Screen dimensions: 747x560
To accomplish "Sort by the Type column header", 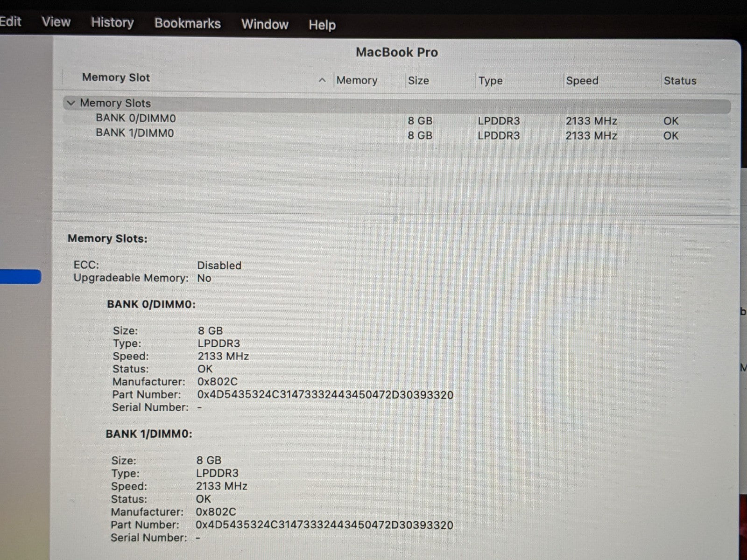I will click(x=490, y=81).
